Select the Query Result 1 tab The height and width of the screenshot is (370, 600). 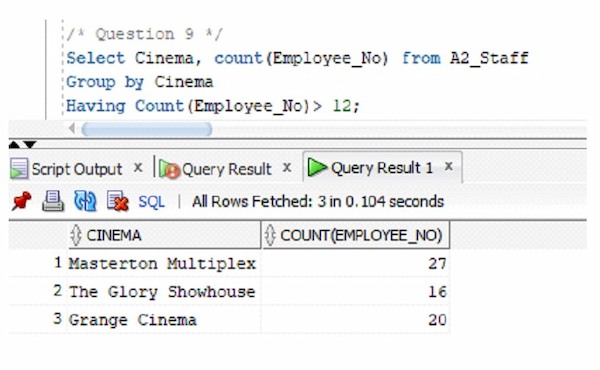click(x=382, y=168)
